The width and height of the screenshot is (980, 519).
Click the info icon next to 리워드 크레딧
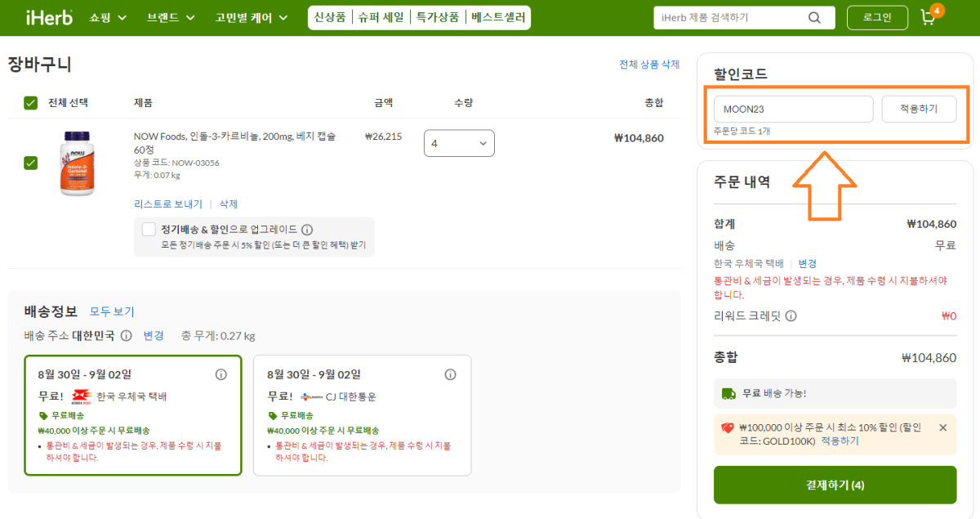(791, 316)
